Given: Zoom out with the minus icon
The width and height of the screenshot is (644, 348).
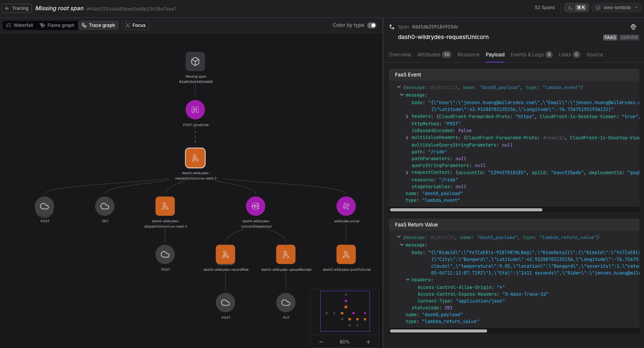Looking at the screenshot, I should click(321, 342).
